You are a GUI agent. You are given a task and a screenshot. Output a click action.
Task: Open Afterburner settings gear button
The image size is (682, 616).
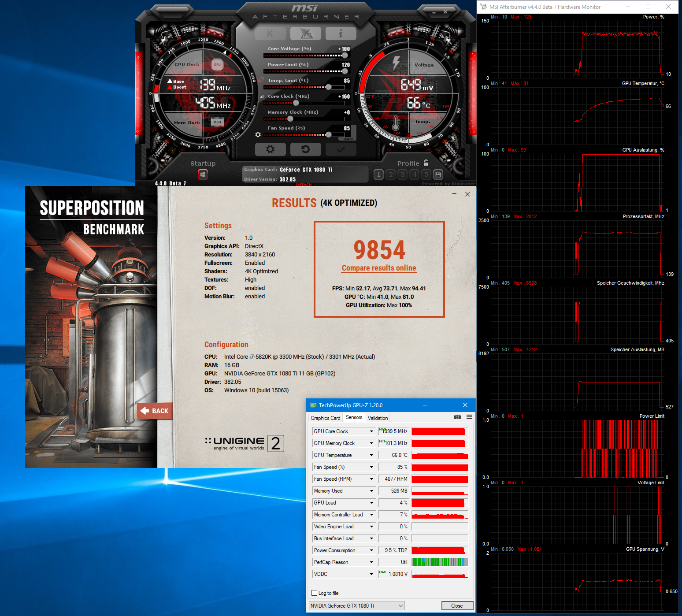pos(270,149)
